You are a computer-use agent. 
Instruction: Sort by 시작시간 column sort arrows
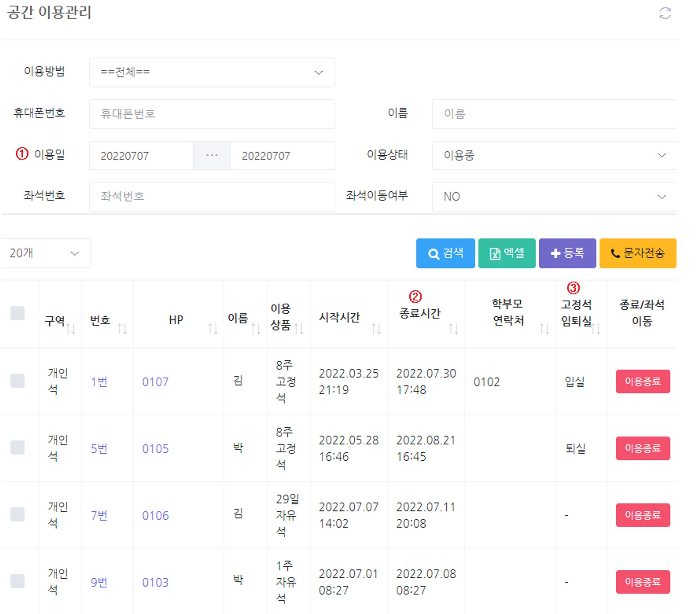click(x=376, y=329)
